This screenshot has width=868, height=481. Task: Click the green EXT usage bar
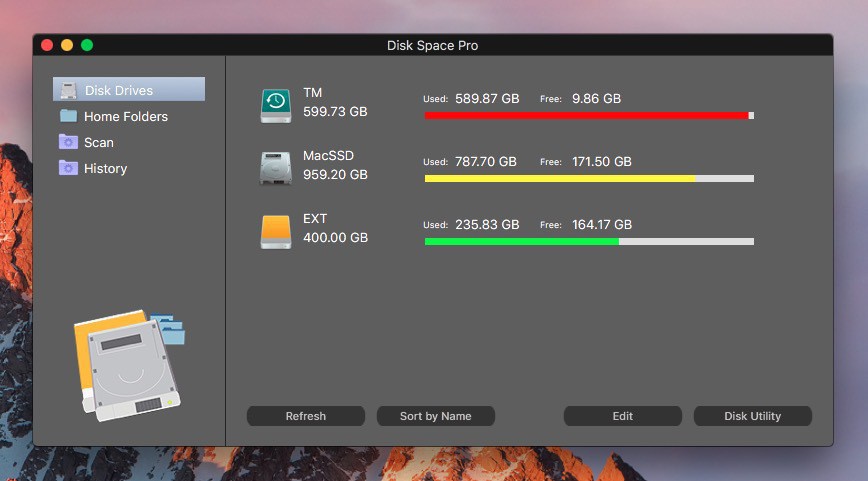(x=589, y=242)
